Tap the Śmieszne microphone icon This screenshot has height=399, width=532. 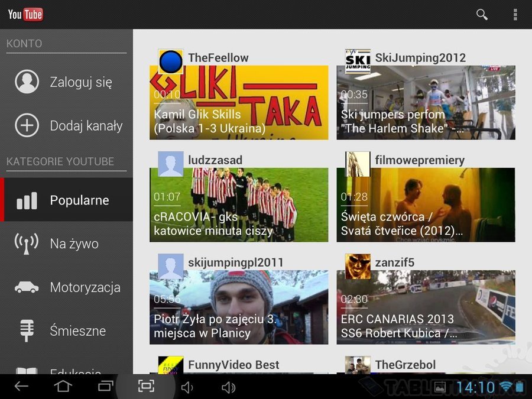point(27,330)
